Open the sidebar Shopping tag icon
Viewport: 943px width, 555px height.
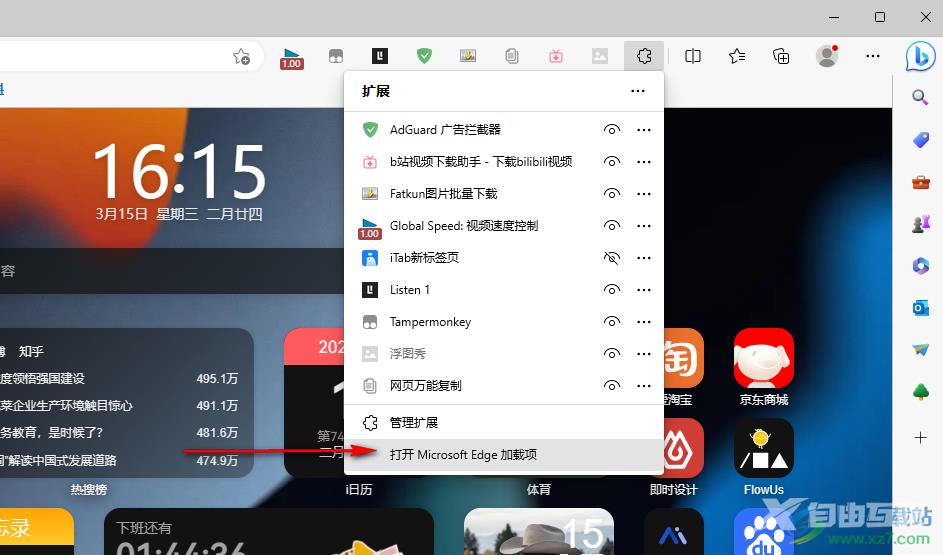920,140
